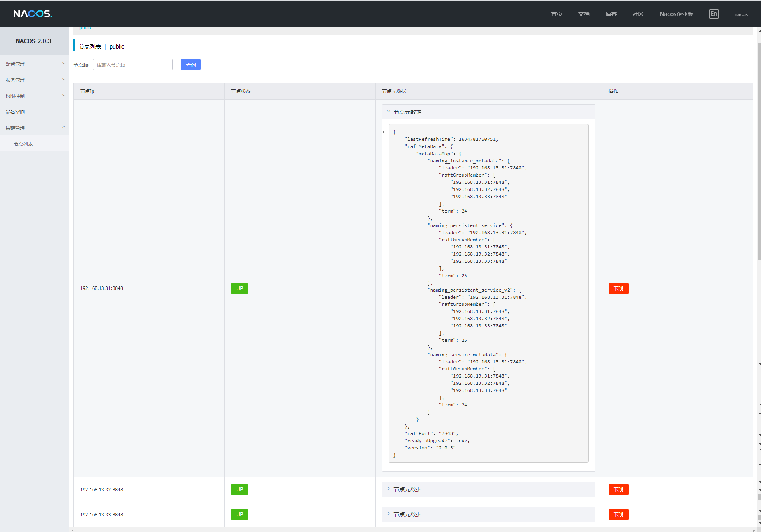Click the NACOS logo
761x532 pixels.
pos(32,14)
